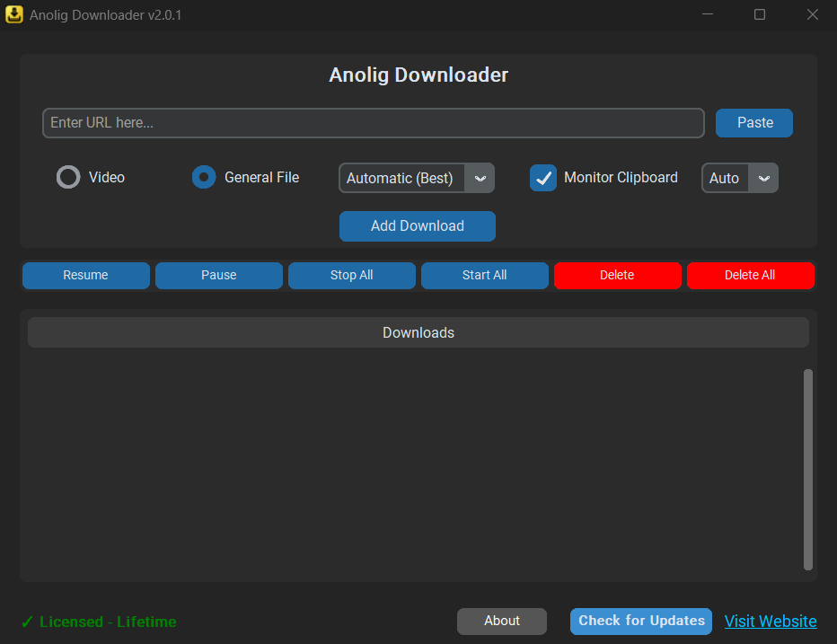The width and height of the screenshot is (837, 644).
Task: Check for application updates
Action: 640,621
